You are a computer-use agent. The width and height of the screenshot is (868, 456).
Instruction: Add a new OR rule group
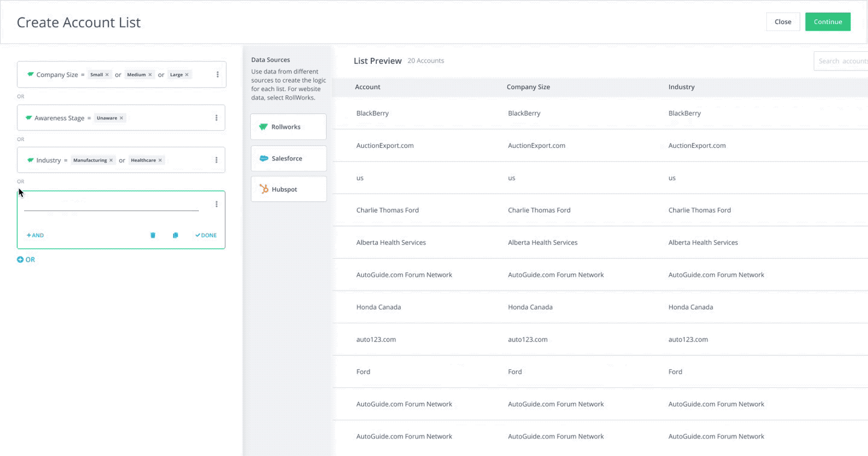click(x=26, y=260)
